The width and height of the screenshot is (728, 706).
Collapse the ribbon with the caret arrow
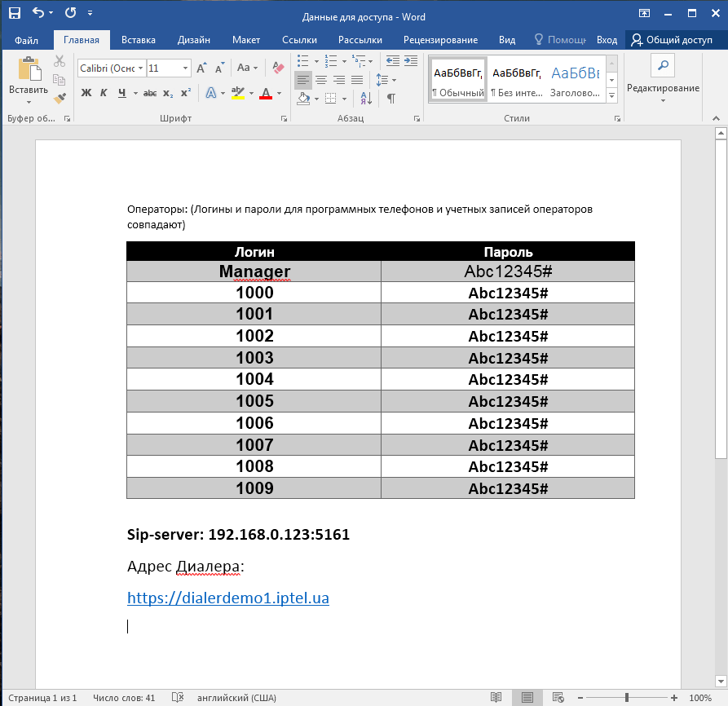point(716,118)
